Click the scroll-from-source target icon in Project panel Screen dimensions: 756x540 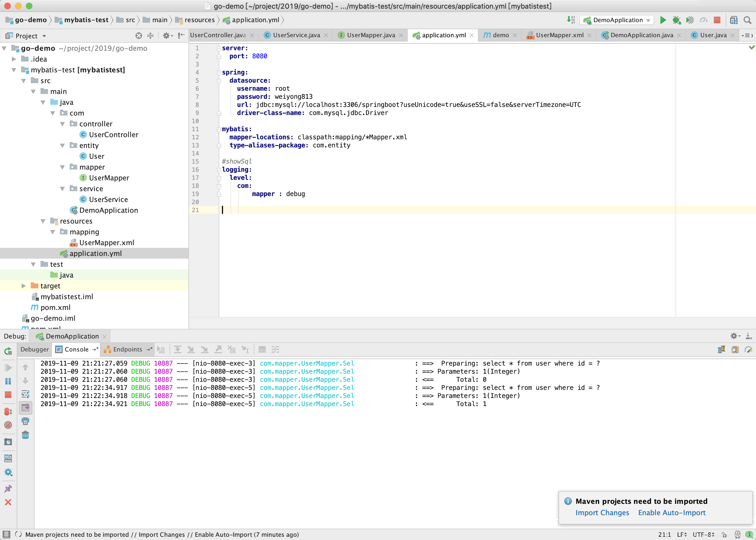139,36
